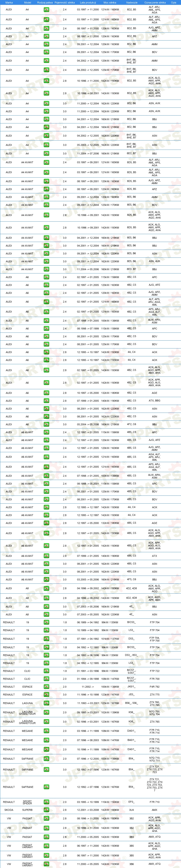The width and height of the screenshot is (181, 868).
Task: Select the 101kW / 137KM power cell
Action: click(110, 639)
